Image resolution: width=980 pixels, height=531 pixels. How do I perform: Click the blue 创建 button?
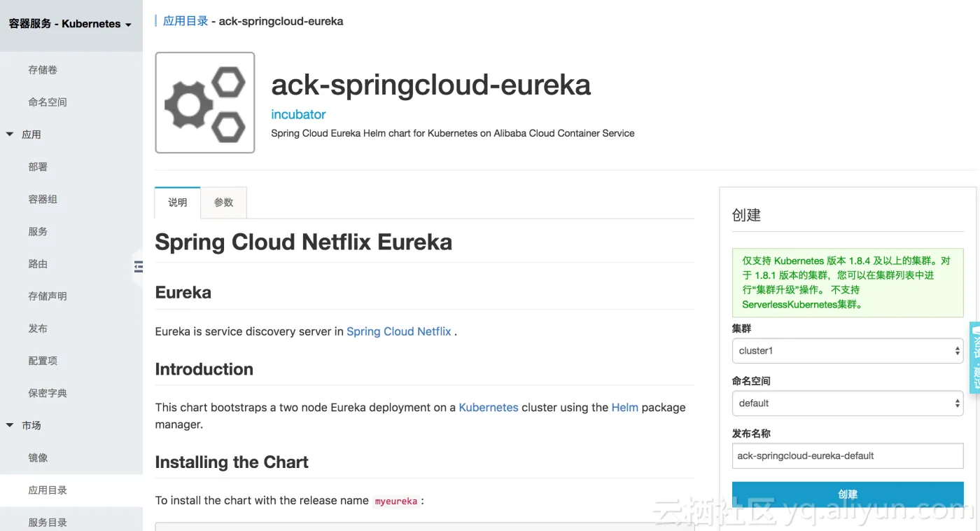pyautogui.click(x=848, y=494)
